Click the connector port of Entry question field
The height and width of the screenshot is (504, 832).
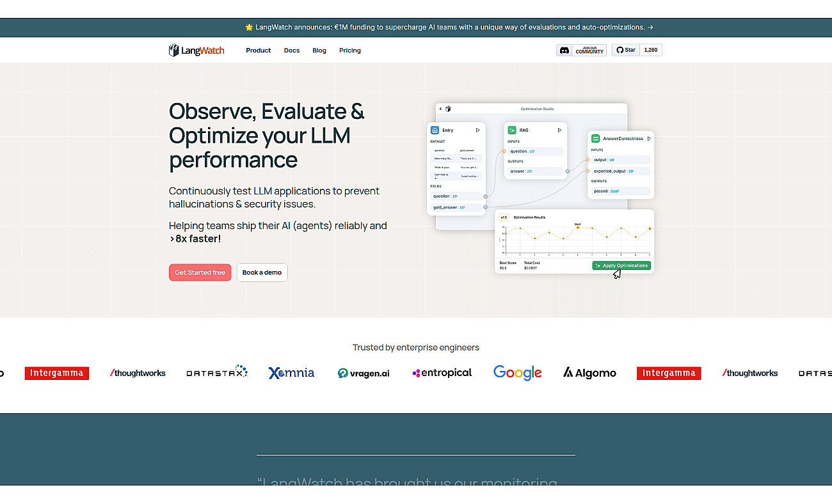coord(485,196)
